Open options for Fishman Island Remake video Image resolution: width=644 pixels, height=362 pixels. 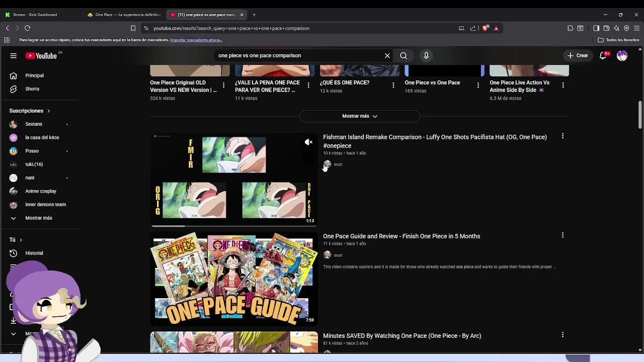tap(562, 136)
